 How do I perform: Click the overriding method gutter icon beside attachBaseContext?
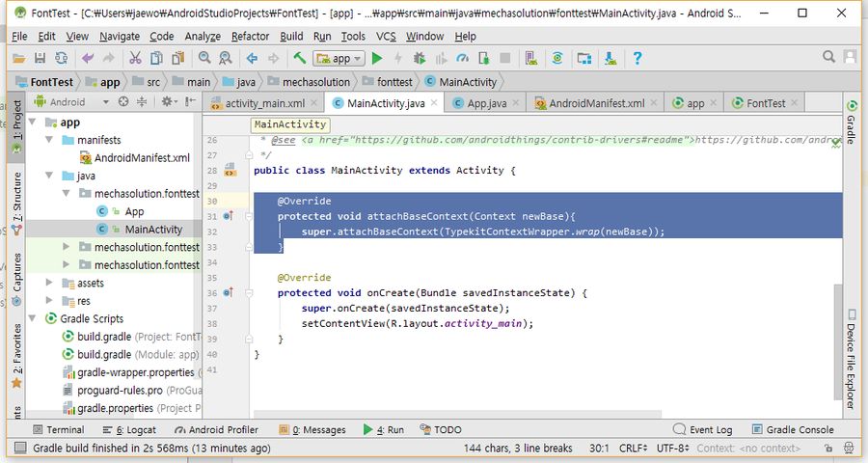point(228,216)
